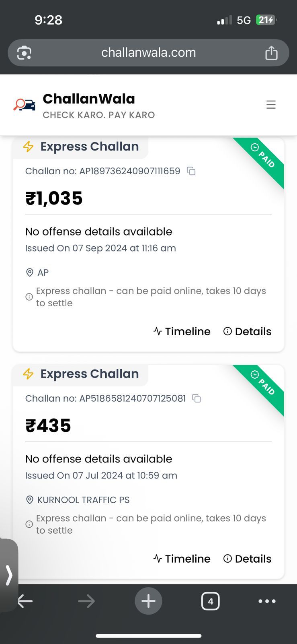Tap the camera scan icon in address bar
This screenshot has width=297, height=644.
(24, 53)
